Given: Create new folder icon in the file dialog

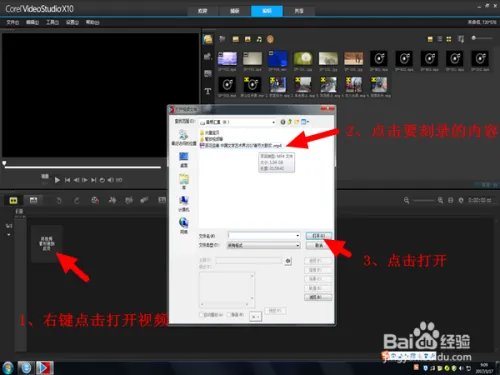Looking at the screenshot, I should 296,122.
